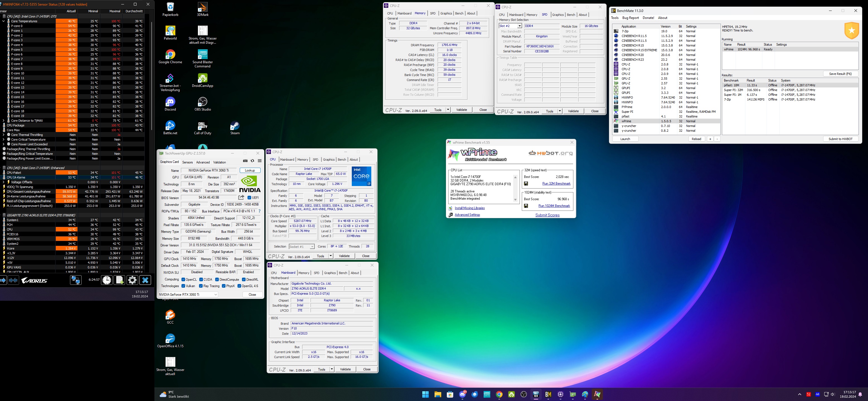Toggle the DirectML checkbox in GPU-Z
868x401 pixels.
coord(244,280)
